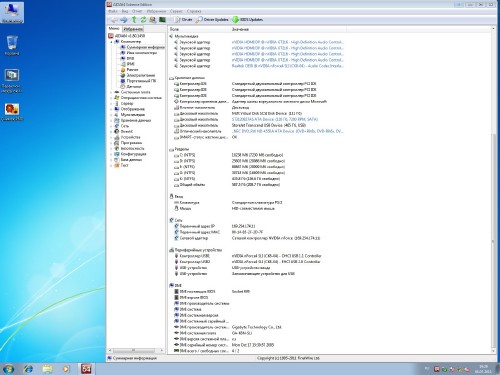Go back with the left arrow toolbar icon

[114, 20]
